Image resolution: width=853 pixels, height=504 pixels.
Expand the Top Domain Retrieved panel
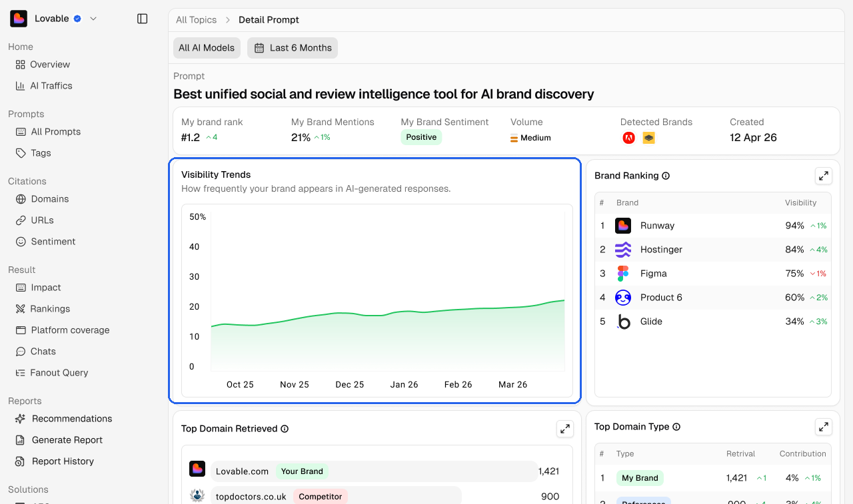565,429
